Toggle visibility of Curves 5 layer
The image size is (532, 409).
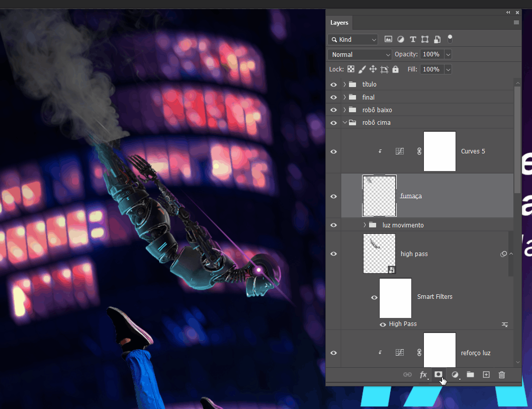(x=333, y=152)
